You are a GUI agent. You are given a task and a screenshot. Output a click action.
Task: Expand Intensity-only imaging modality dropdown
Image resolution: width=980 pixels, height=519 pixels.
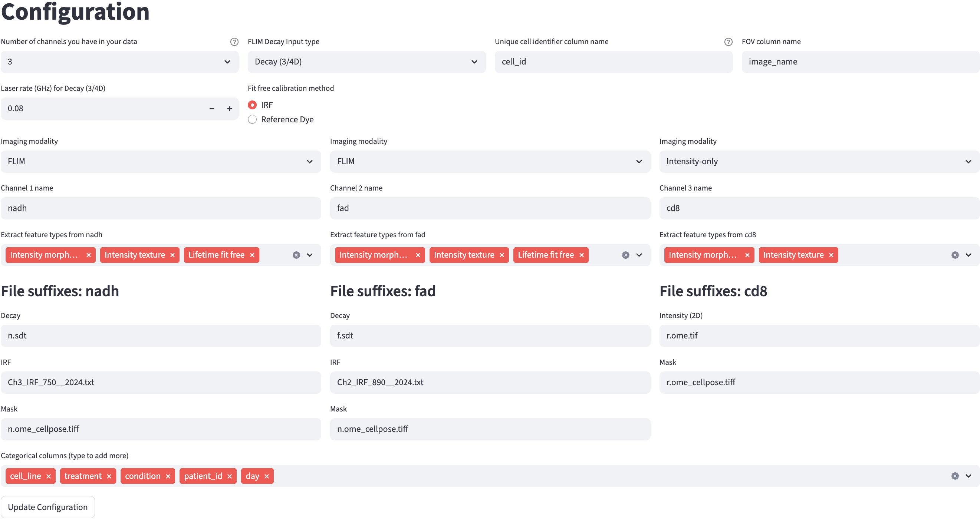819,162
